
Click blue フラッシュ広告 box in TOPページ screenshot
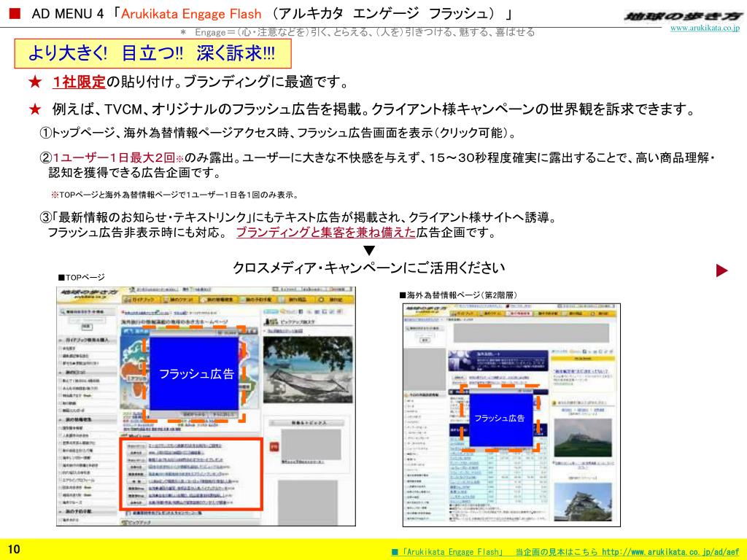click(x=194, y=373)
